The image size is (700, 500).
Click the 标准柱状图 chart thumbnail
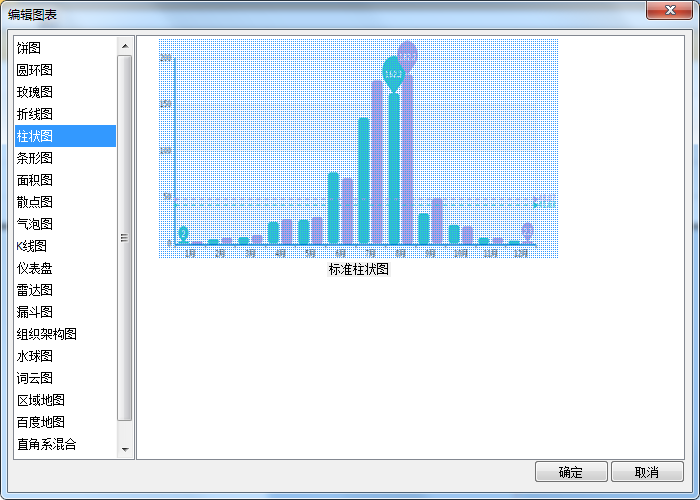coord(358,150)
